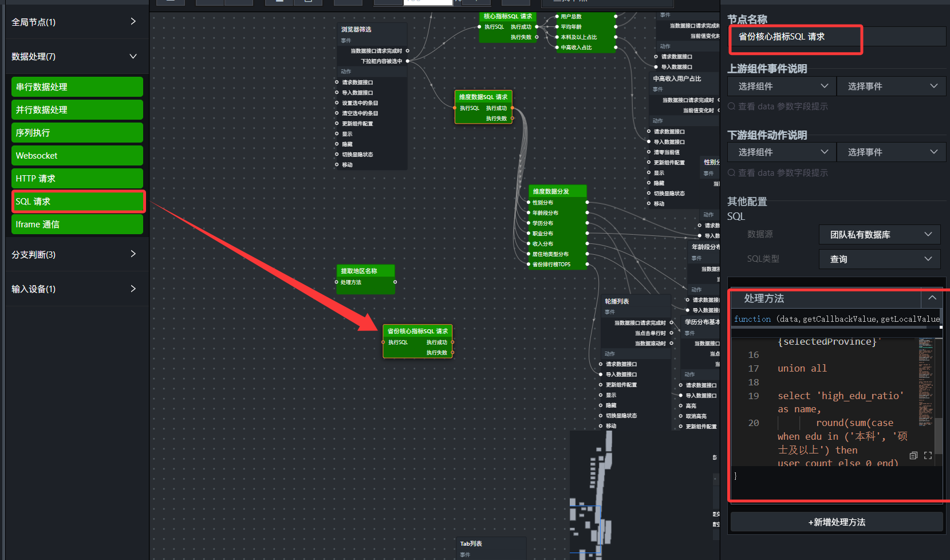Click 执行SQL input port on 省份核心指标SQL node
The image size is (950, 560).
tap(384, 342)
